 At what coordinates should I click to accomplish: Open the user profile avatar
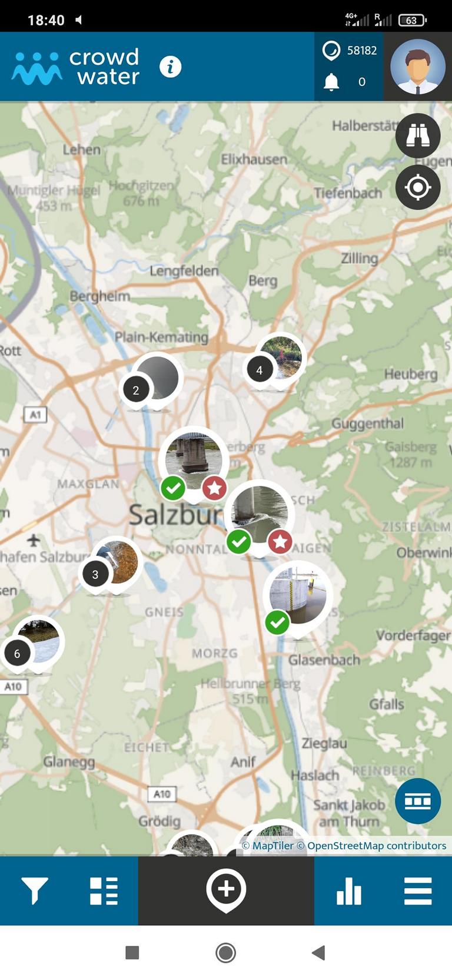coord(418,67)
